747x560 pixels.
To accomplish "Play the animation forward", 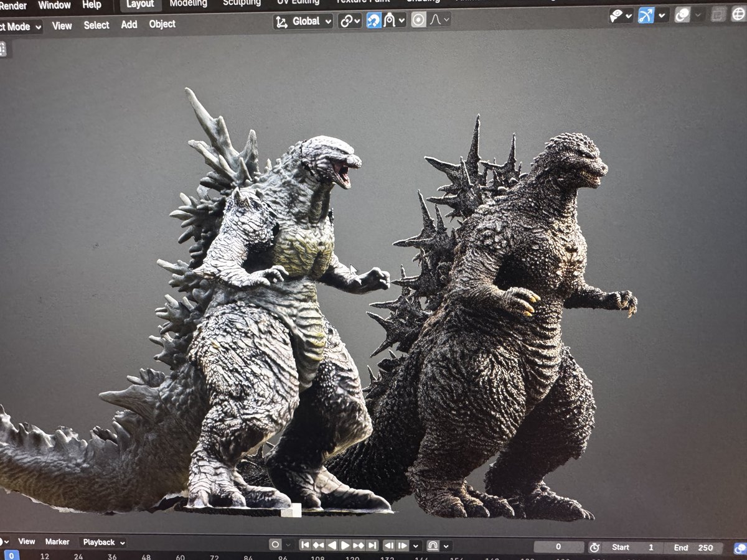I will (x=345, y=545).
